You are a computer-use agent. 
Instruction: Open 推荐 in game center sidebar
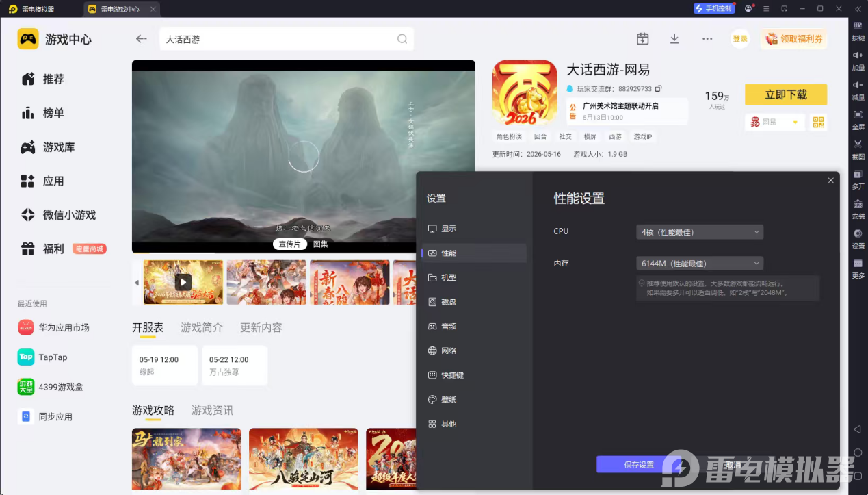(x=43, y=79)
